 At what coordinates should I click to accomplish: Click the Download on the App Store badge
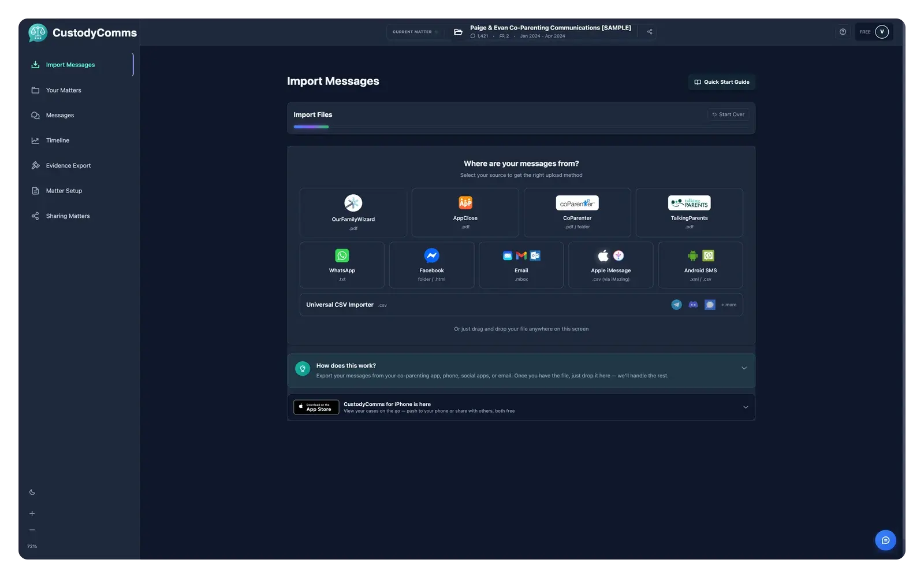[x=316, y=407]
